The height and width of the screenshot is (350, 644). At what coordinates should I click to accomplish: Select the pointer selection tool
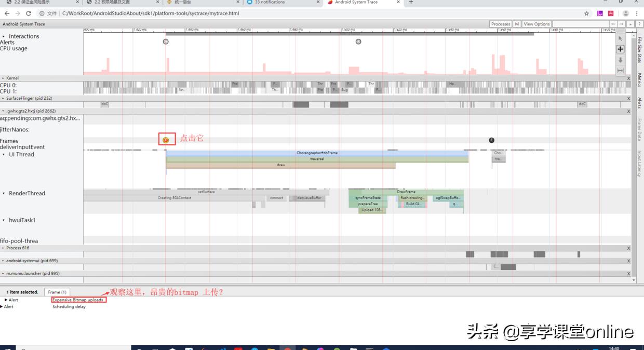click(x=620, y=38)
